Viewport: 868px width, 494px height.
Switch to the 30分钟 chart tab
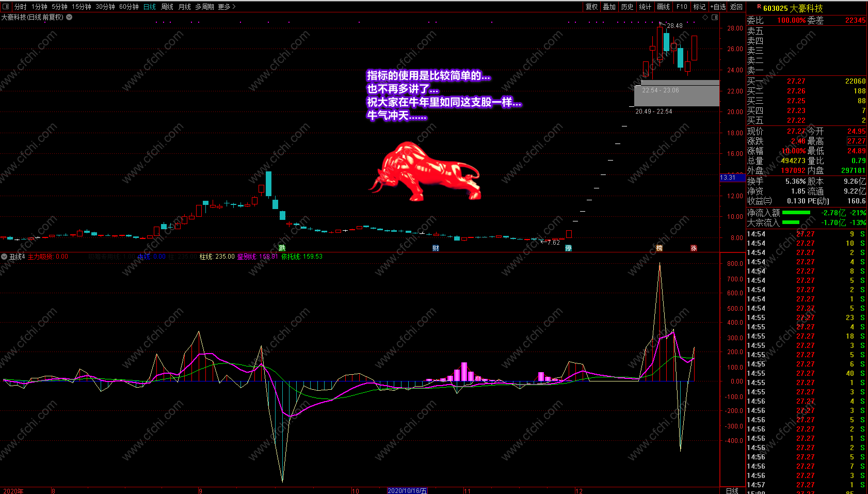pyautogui.click(x=105, y=7)
